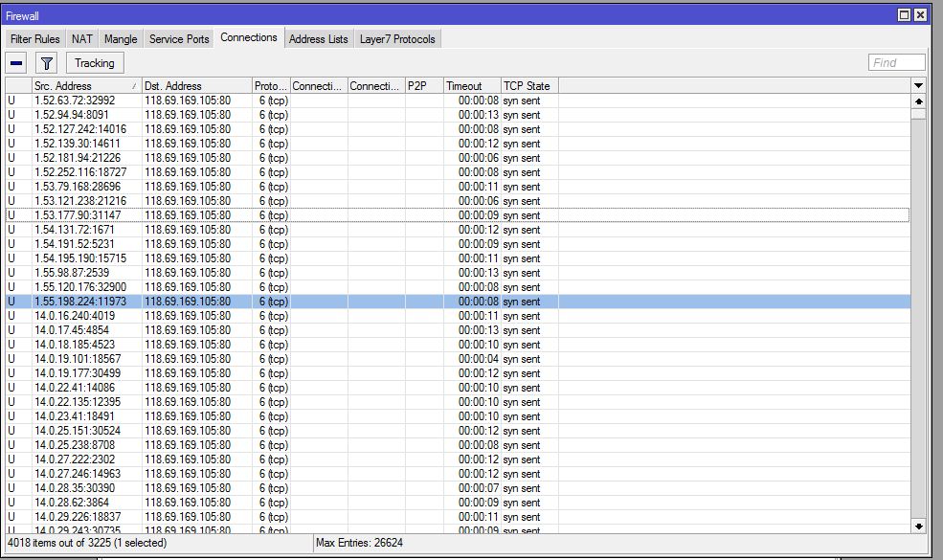Image resolution: width=943 pixels, height=560 pixels.
Task: Select row with source 1.52.252.116:18727
Action: tap(458, 172)
